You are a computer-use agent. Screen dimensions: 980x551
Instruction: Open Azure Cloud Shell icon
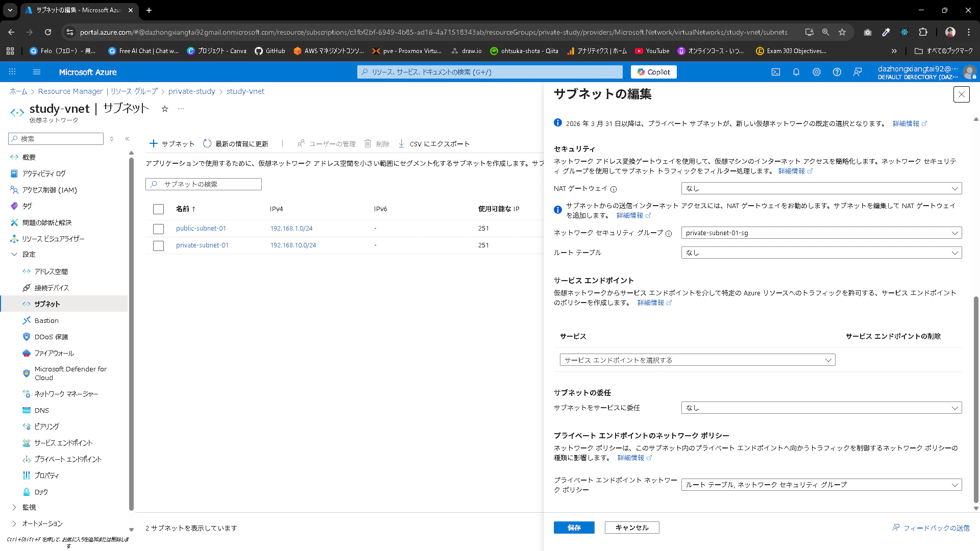[x=775, y=72]
